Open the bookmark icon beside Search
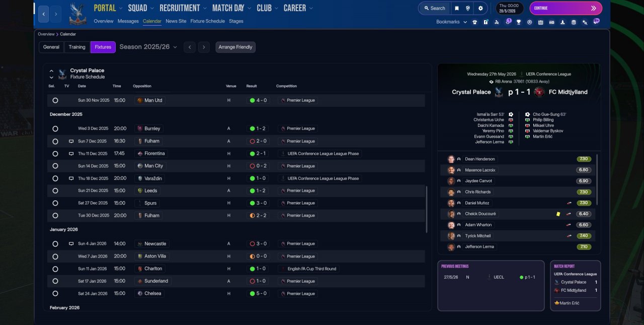This screenshot has width=644, height=325. (456, 8)
